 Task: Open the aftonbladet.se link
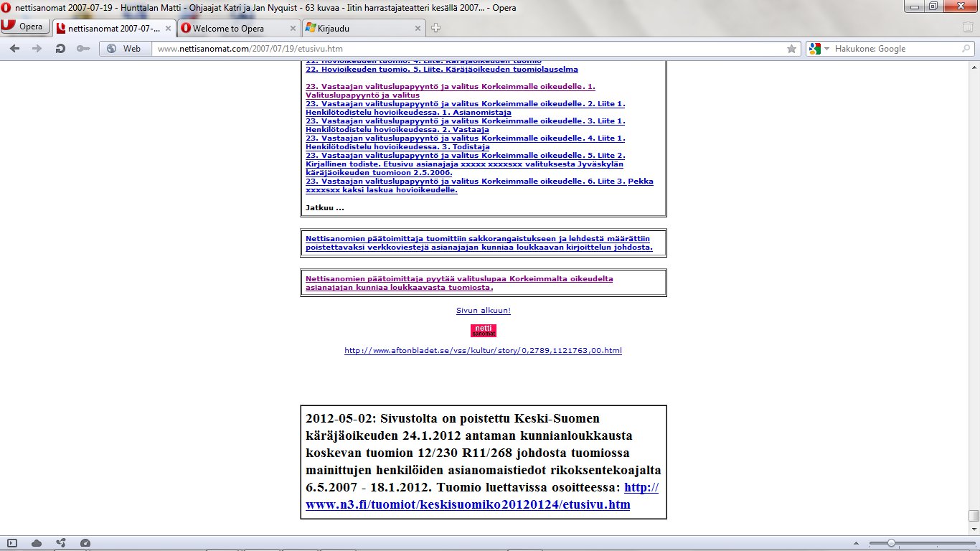[483, 351]
